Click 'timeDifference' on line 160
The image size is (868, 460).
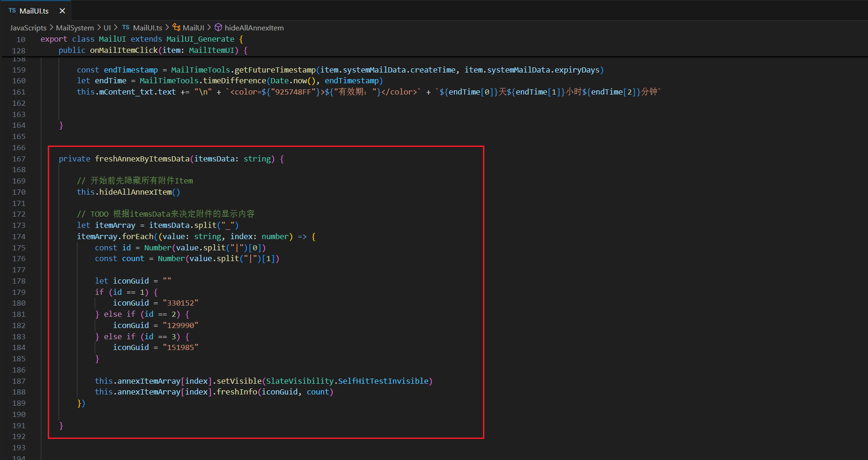coord(234,80)
